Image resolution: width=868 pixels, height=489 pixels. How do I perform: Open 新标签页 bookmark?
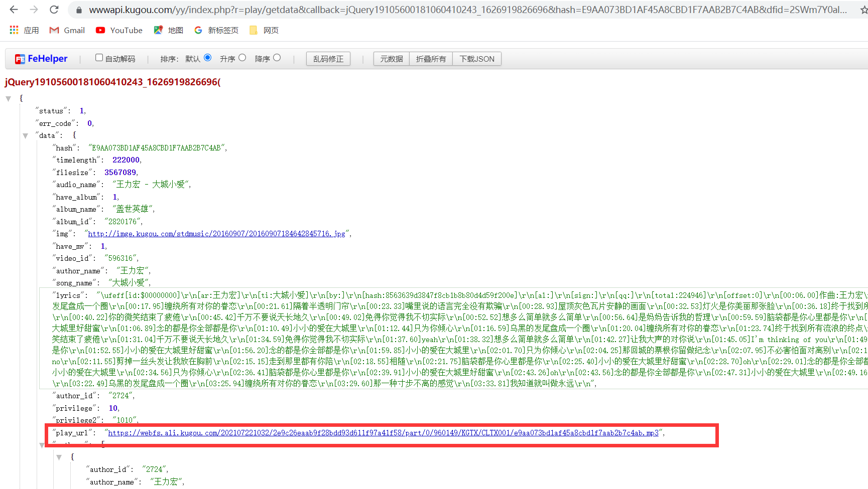tap(216, 30)
